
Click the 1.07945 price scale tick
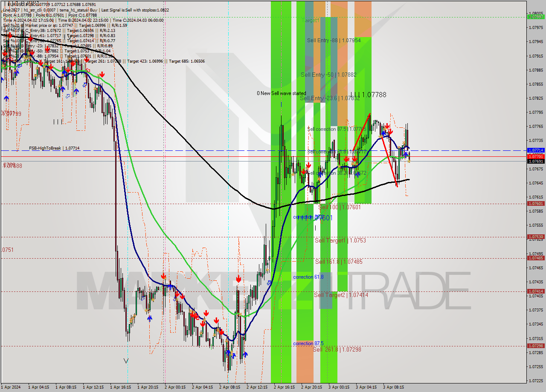[x=536, y=42]
